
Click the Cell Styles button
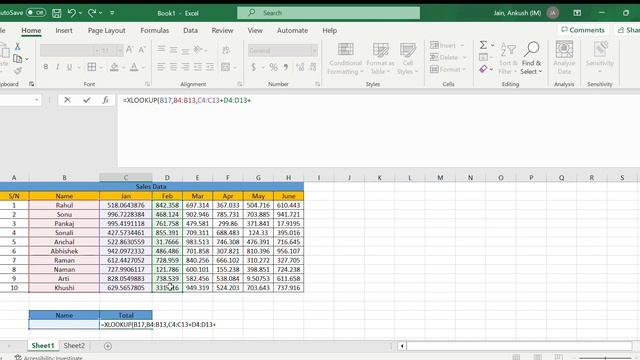[407, 58]
